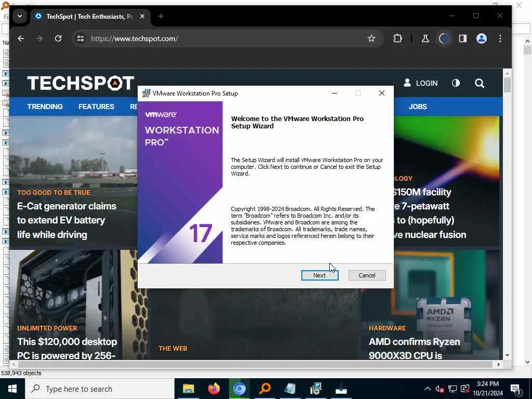Show hidden system tray icons
532x399 pixels.
tap(428, 389)
